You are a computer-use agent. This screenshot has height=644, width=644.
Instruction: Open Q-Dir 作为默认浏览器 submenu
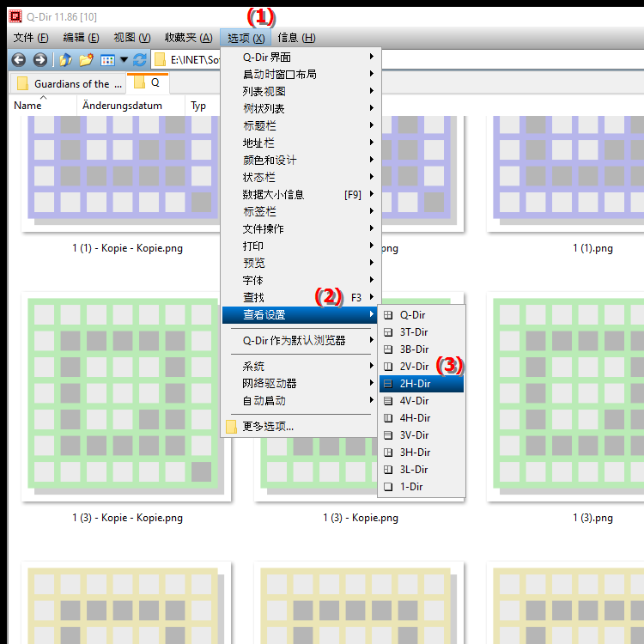click(301, 341)
